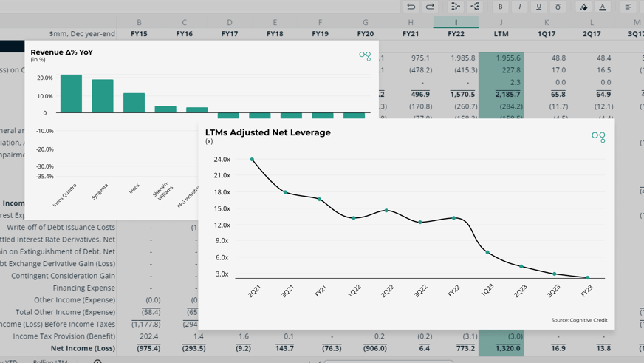Click share icon on Net Leverage chart
Screen dimensions: 644x363
coord(598,137)
